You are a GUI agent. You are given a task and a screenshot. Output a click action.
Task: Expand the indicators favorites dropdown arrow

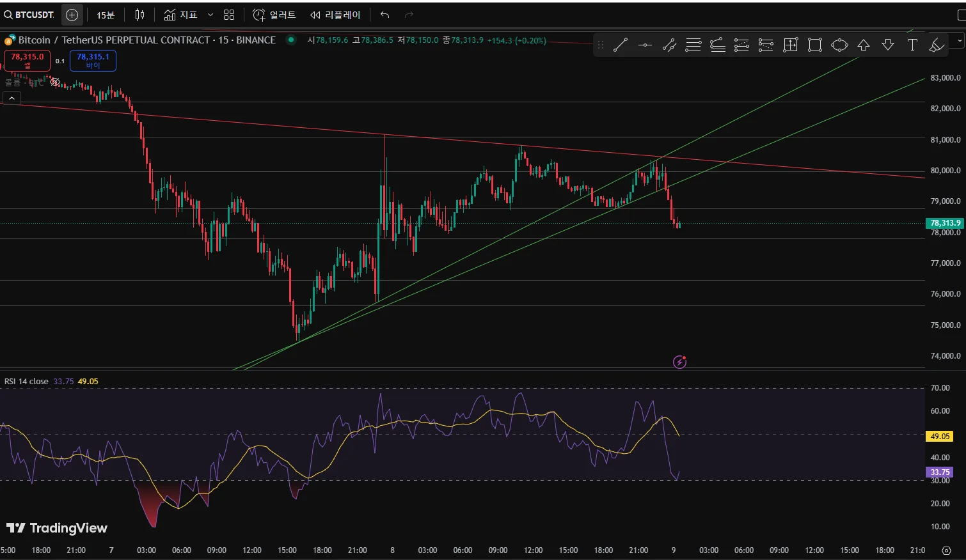click(x=210, y=15)
